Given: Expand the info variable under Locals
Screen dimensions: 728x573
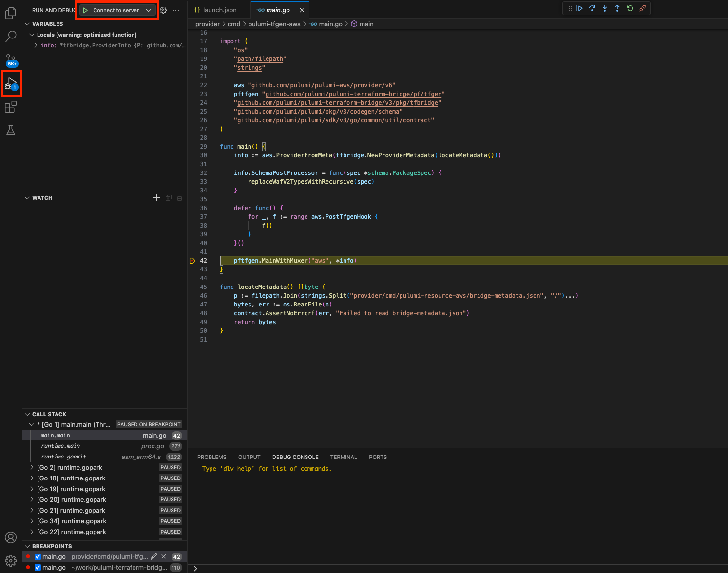Looking at the screenshot, I should (x=35, y=45).
